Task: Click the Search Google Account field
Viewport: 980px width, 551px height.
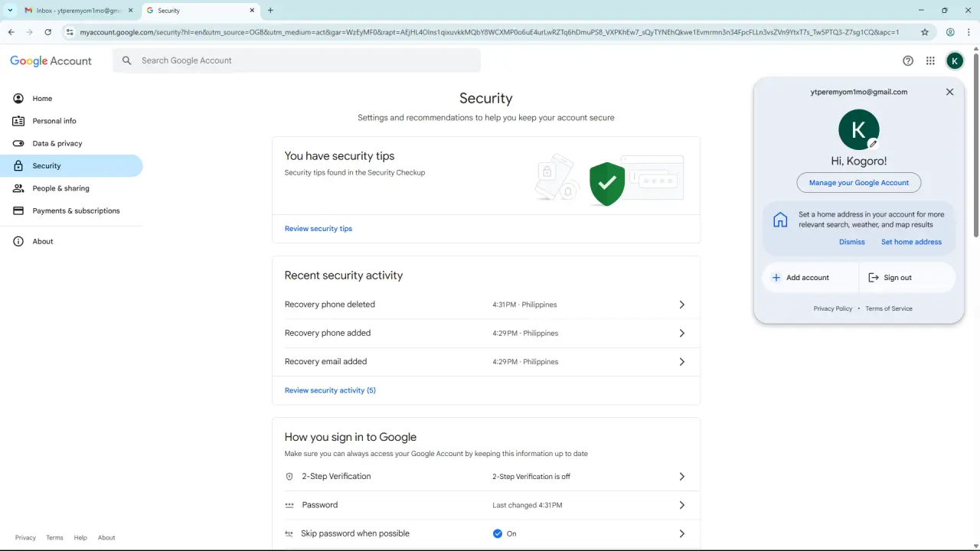Action: [x=297, y=60]
